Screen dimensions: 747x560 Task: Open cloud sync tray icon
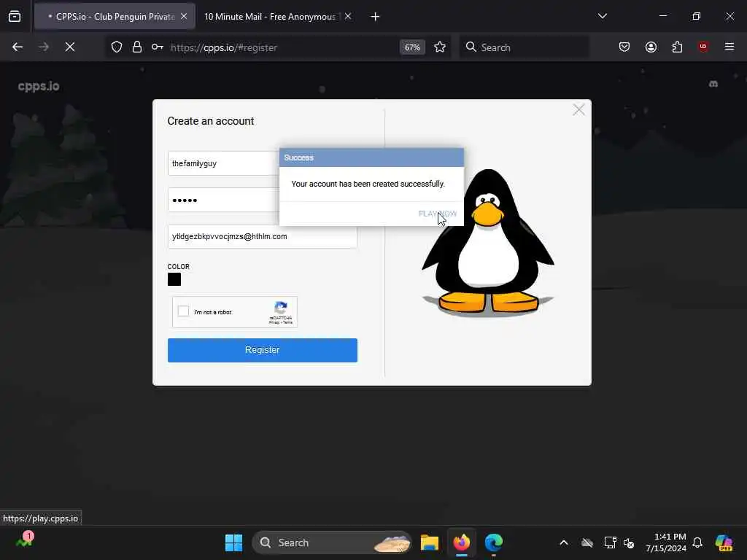(587, 542)
